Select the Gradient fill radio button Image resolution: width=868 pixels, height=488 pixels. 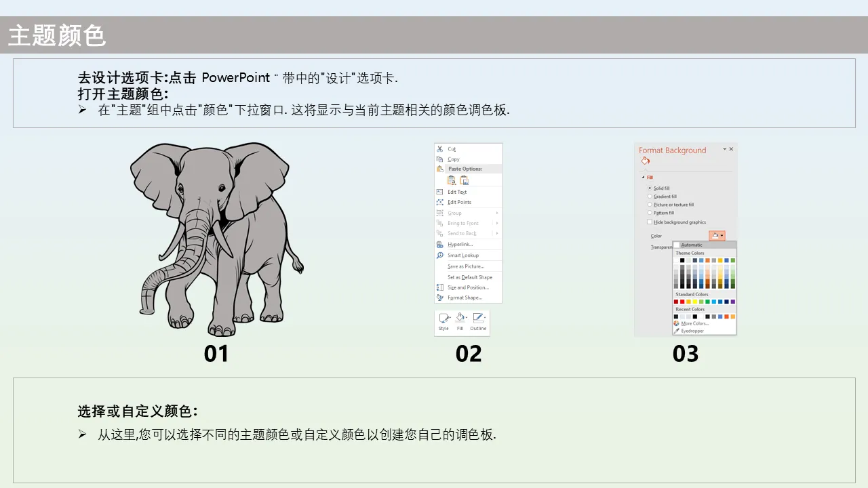[x=650, y=197]
